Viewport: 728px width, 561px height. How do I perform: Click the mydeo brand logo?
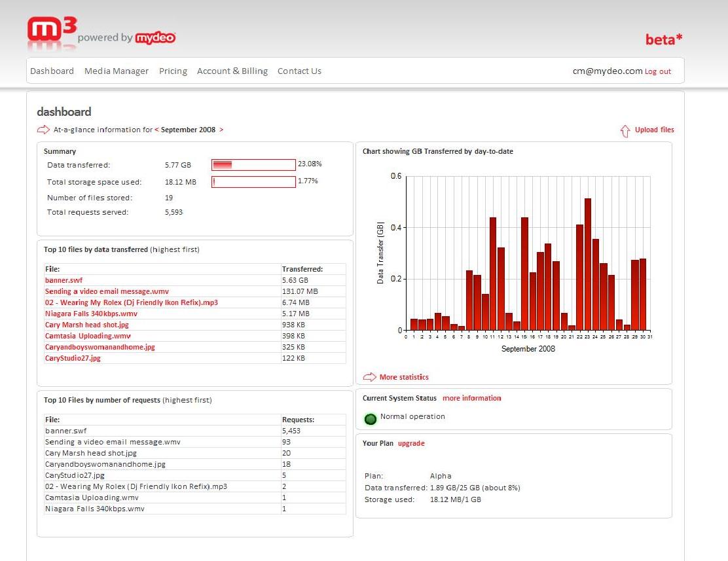click(x=155, y=37)
